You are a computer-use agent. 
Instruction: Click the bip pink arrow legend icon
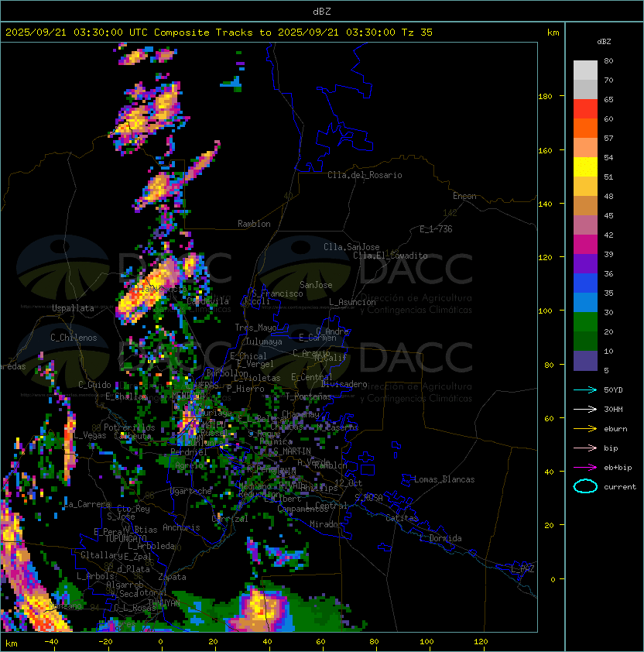pos(585,448)
